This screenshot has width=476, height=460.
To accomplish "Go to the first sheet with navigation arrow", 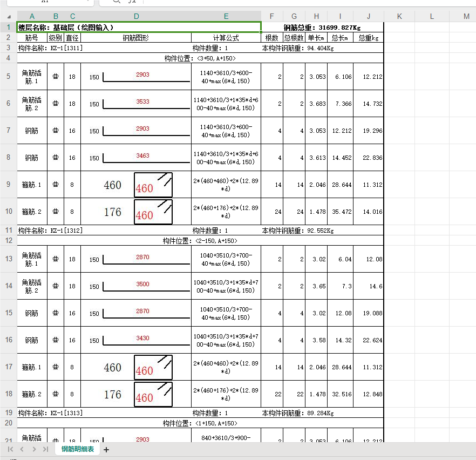I will (x=10, y=449).
